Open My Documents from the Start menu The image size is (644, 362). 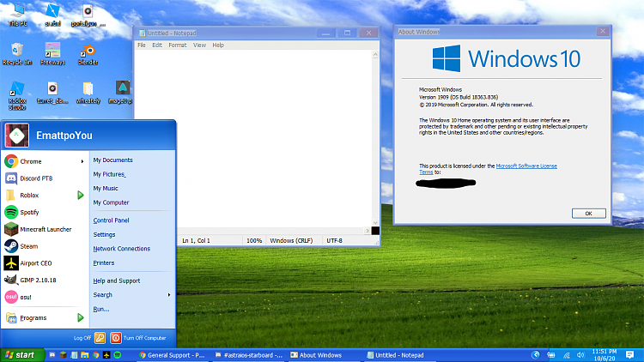[113, 160]
